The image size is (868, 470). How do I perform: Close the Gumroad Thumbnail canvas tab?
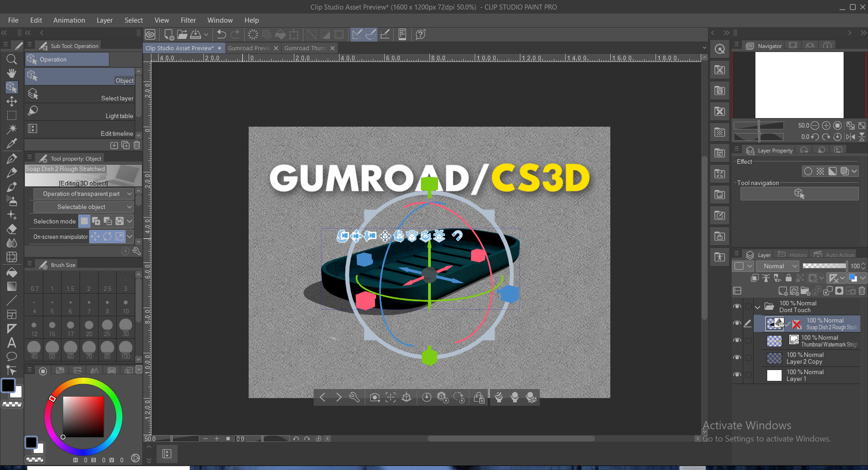click(x=333, y=48)
